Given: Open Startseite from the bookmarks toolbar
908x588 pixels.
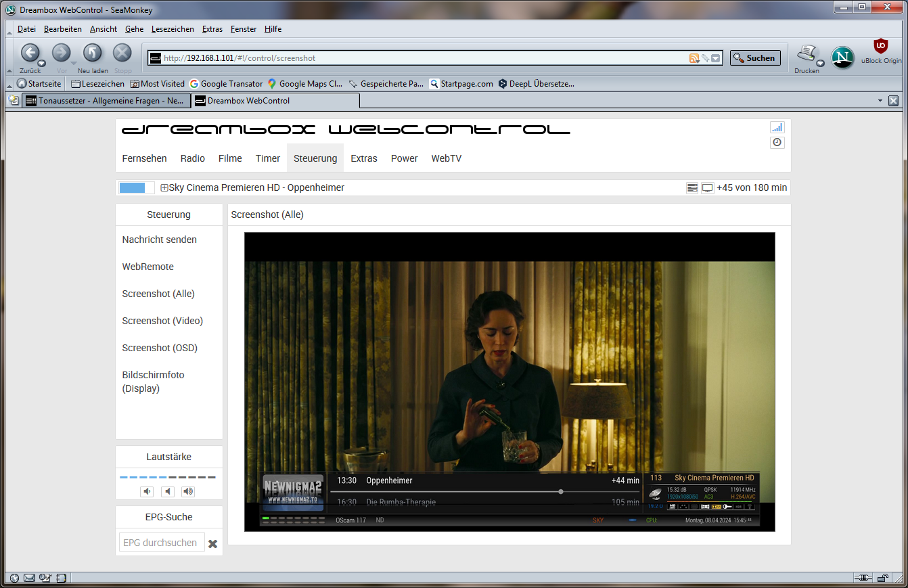Looking at the screenshot, I should [39, 84].
